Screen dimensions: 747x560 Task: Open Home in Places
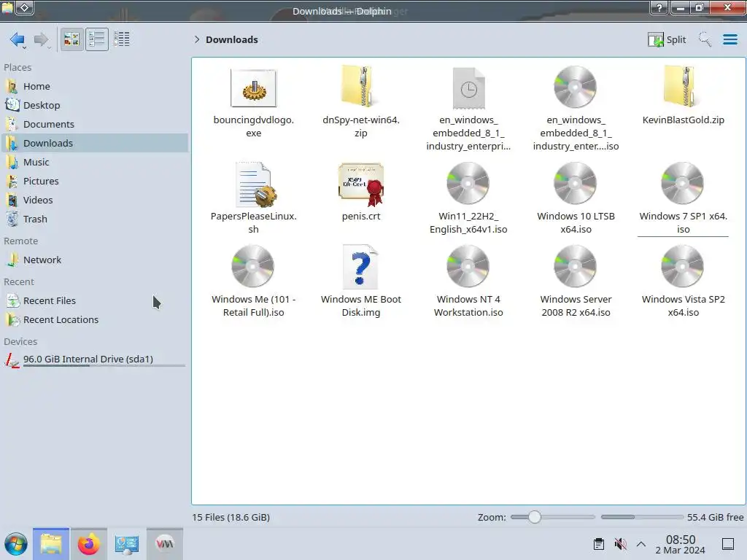(94, 86)
